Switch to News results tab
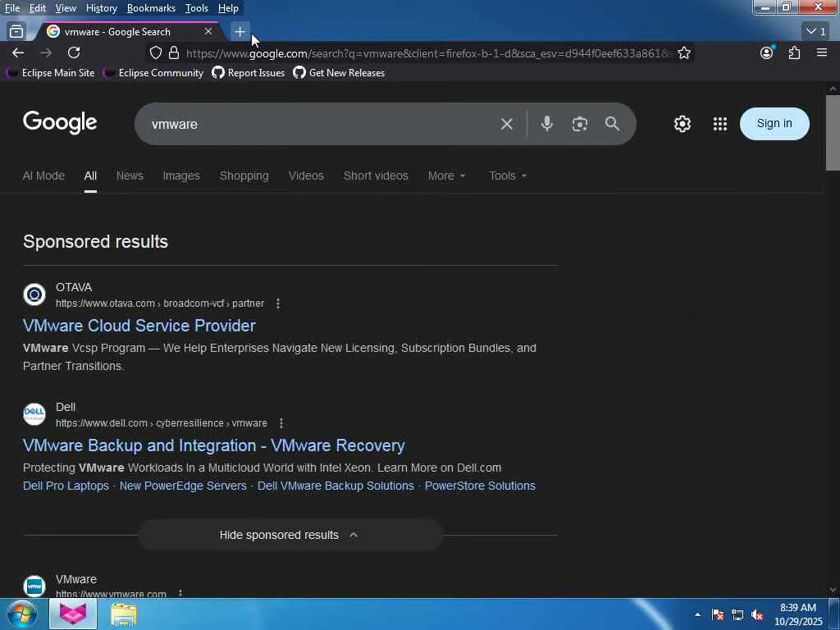Viewport: 840px width, 630px height. [130, 176]
